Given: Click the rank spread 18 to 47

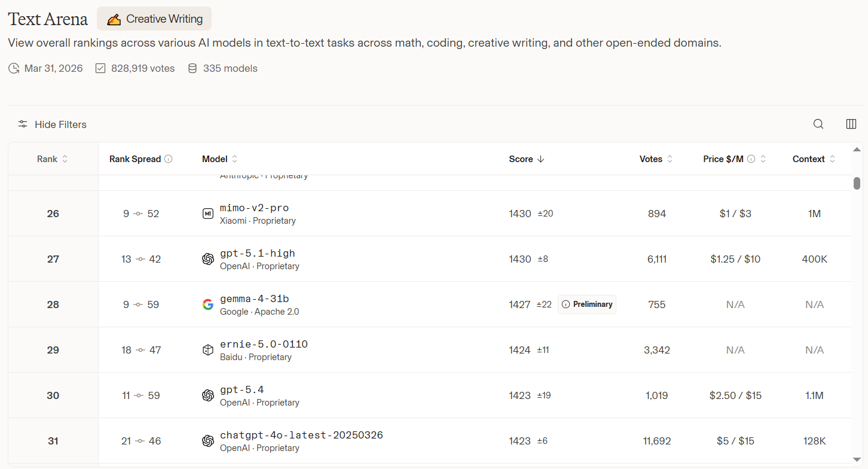Looking at the screenshot, I should tap(141, 350).
